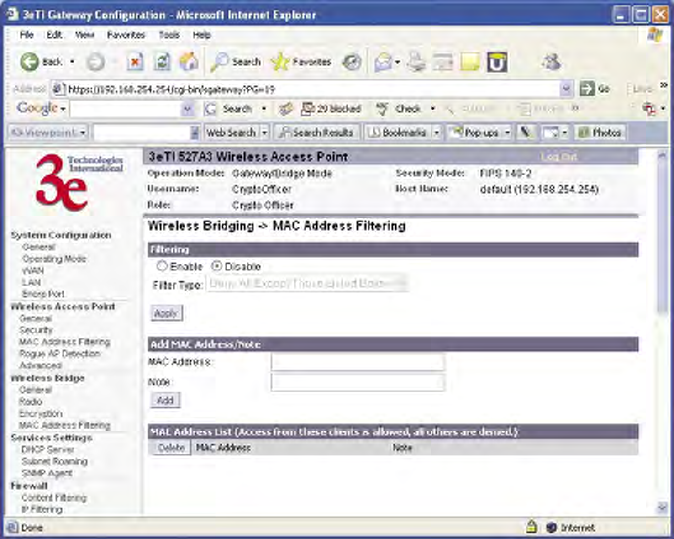674x539 pixels.
Task: Open Subnet Roaming sidebar link
Action: click(55, 462)
